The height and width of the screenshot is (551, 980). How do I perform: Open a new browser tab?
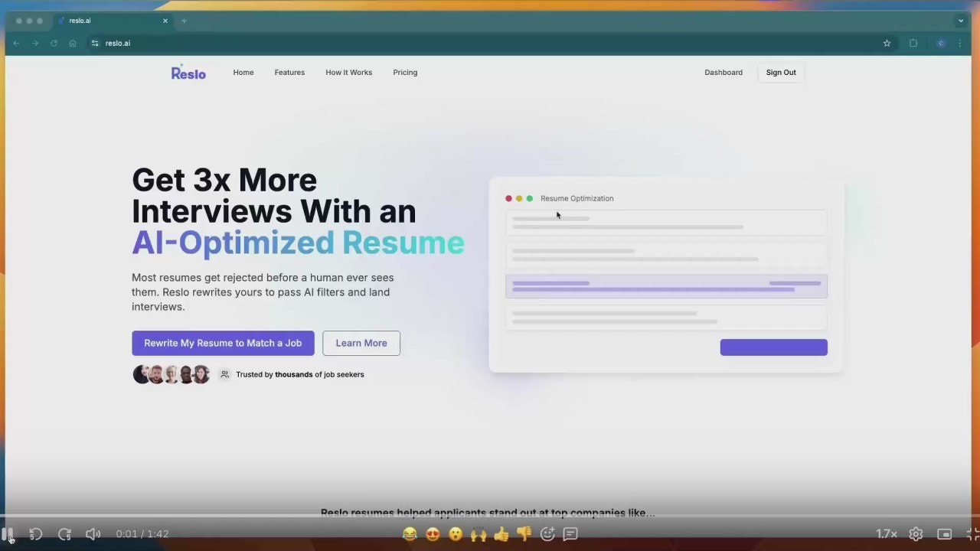[184, 21]
